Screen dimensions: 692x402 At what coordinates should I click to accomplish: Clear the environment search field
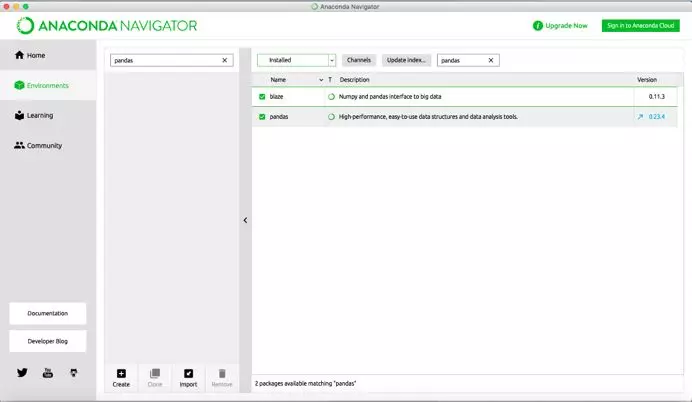point(225,60)
